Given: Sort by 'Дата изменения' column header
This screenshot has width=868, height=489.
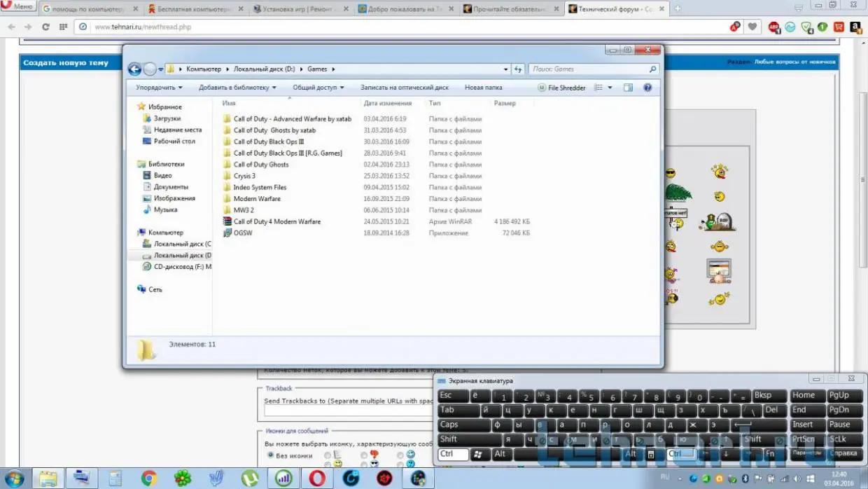Looking at the screenshot, I should [x=387, y=103].
